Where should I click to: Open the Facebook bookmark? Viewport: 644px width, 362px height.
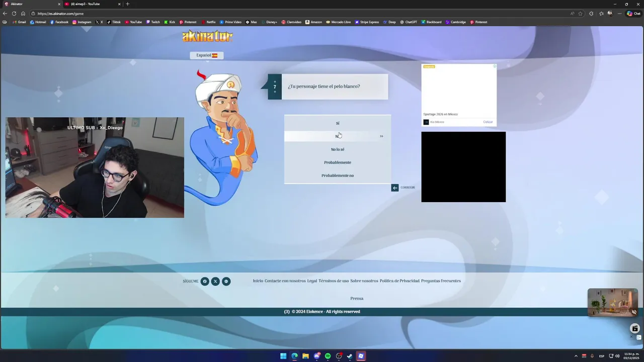(59, 22)
